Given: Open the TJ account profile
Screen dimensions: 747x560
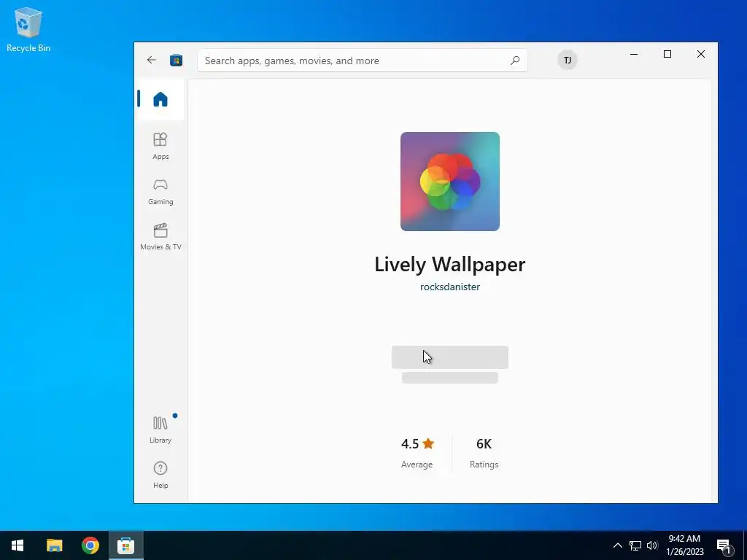Looking at the screenshot, I should 568,60.
